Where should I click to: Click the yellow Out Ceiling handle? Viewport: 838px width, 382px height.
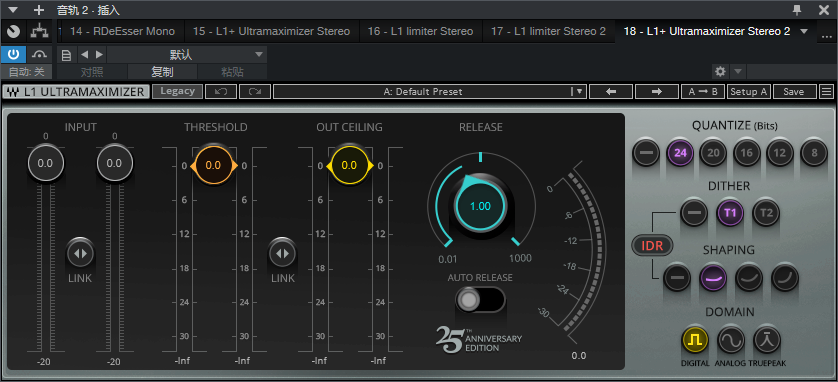click(x=349, y=166)
